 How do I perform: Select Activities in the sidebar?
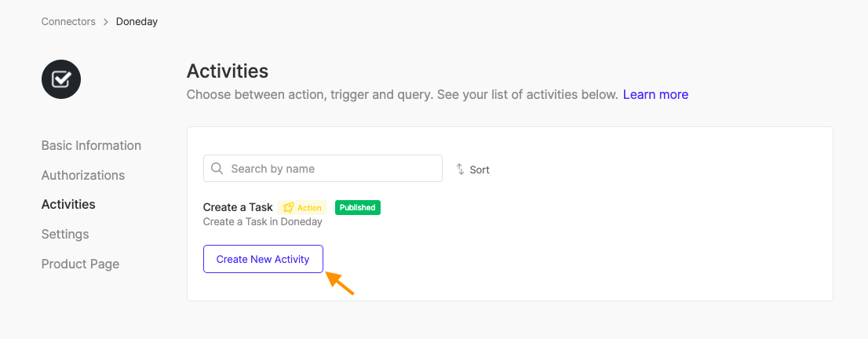click(x=68, y=204)
